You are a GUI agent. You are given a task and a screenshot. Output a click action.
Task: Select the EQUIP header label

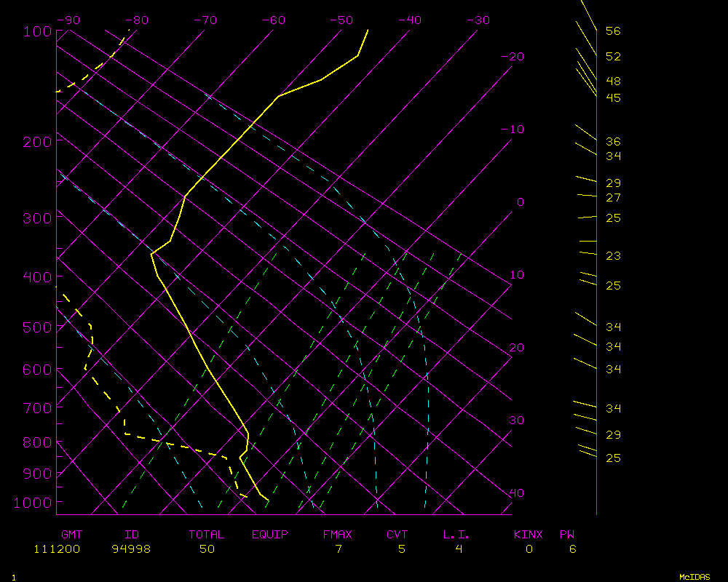tap(270, 535)
